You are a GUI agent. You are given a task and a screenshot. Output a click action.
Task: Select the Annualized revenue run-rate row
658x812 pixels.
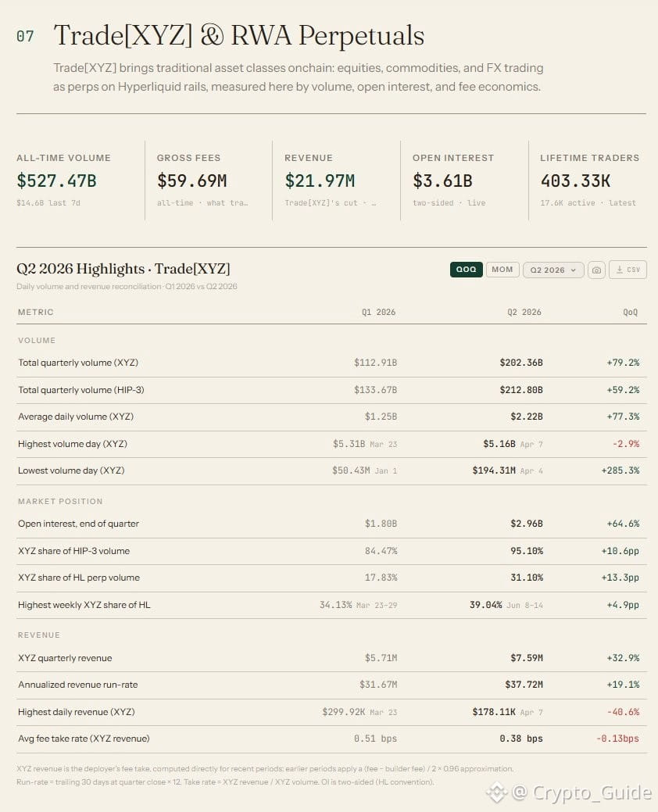pos(331,685)
